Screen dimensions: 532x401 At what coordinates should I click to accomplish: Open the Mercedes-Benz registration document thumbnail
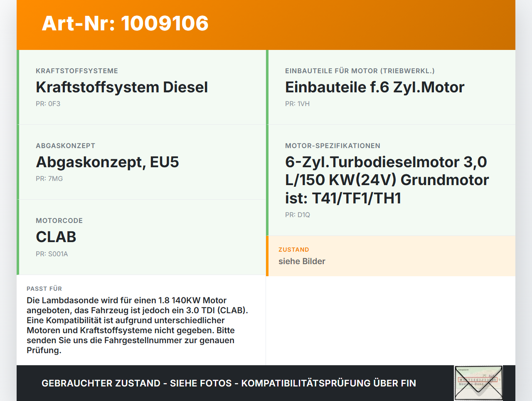pos(478,383)
